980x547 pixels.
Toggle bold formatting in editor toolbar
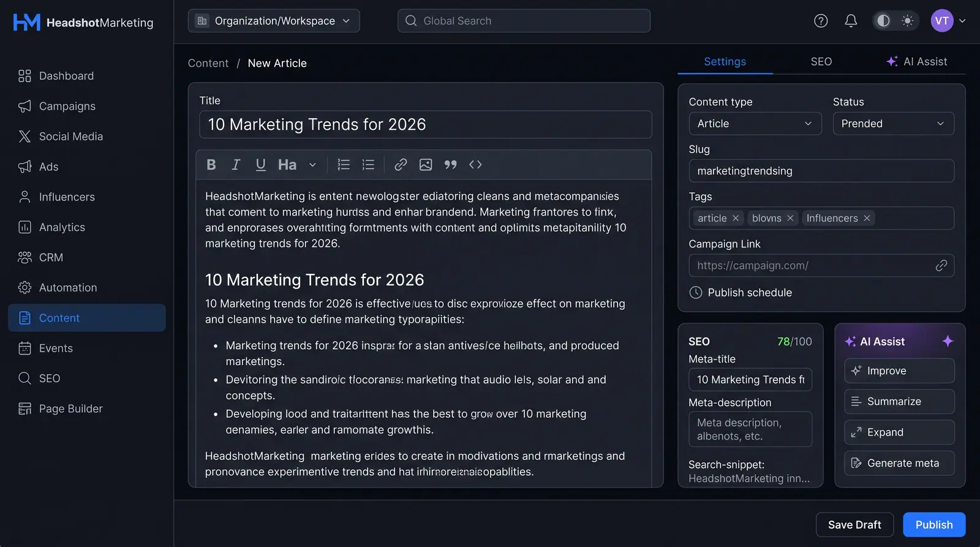click(211, 165)
